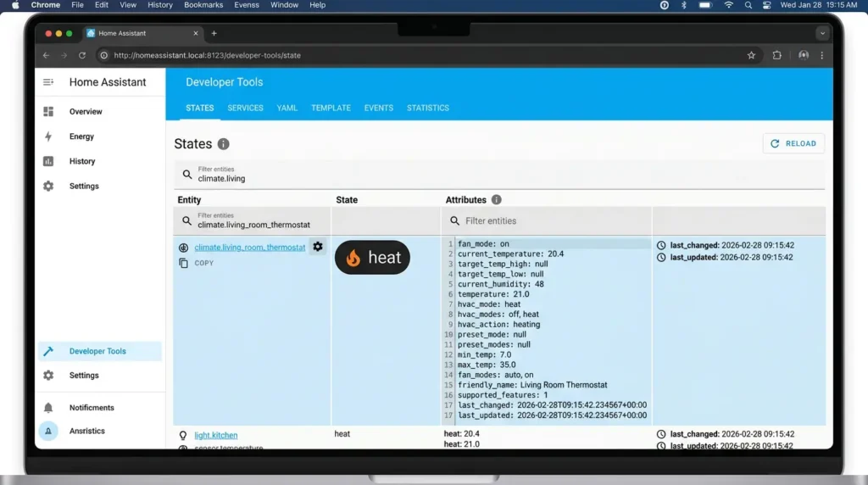Open the light.kitchen entity link
868x485 pixels.
pos(216,435)
